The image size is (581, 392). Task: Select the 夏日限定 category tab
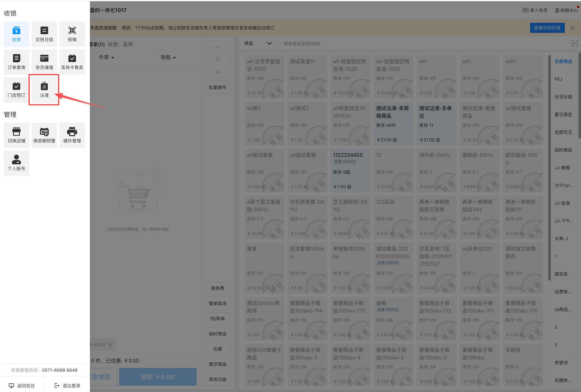click(x=563, y=115)
